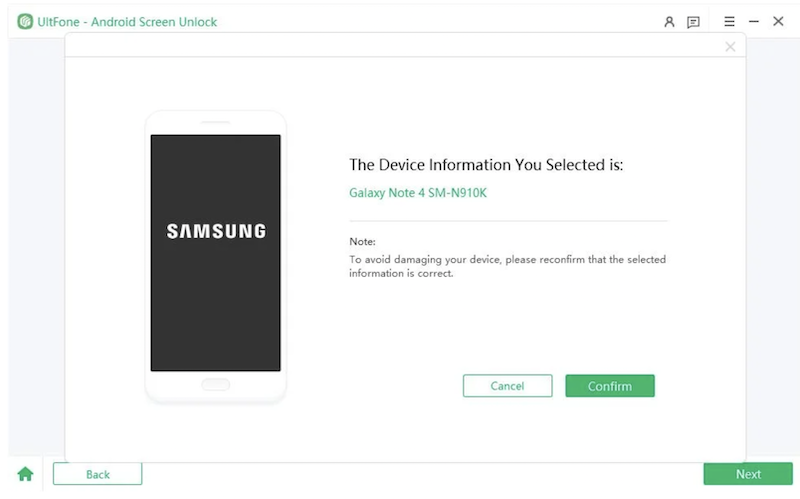
Task: Click the reconfirm warning note text
Action: [x=507, y=266]
